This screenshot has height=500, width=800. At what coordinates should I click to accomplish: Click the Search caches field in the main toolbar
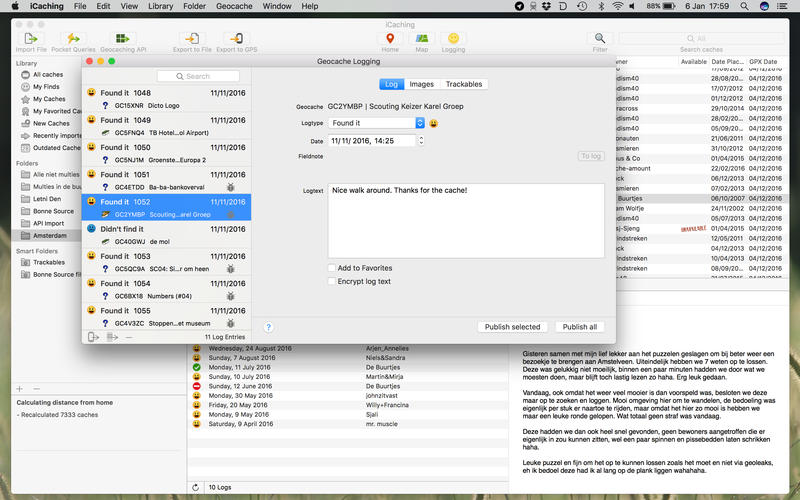click(701, 38)
